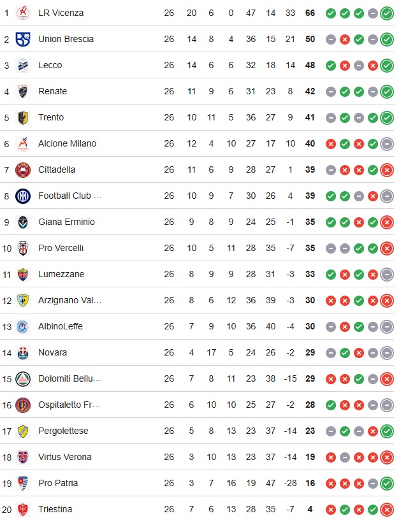Open the Alcione Milano logo
The height and width of the screenshot is (532, 401).
[x=23, y=143]
